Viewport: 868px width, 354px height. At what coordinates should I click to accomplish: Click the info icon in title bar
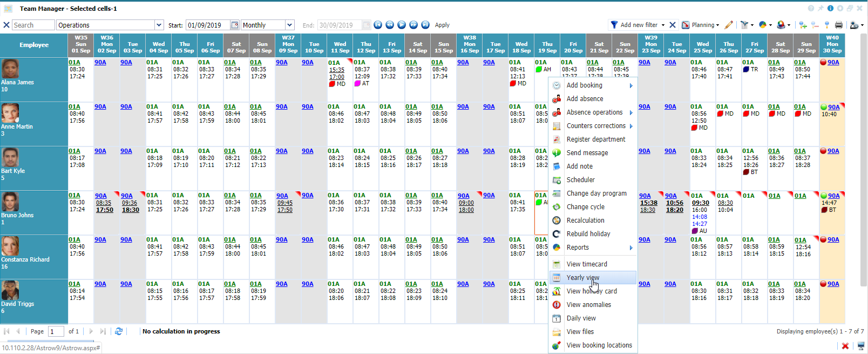coord(830,8)
